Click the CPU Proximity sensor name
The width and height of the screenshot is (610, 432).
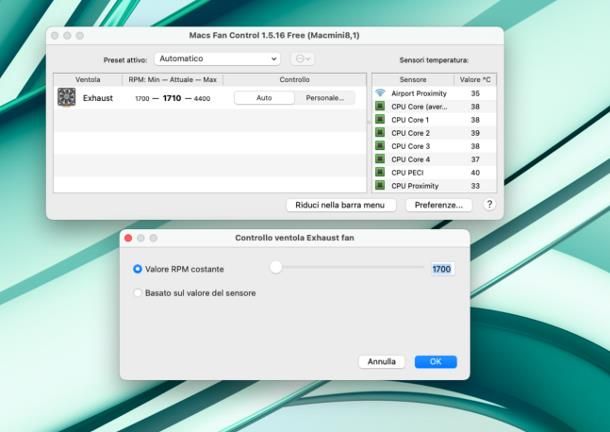415,186
